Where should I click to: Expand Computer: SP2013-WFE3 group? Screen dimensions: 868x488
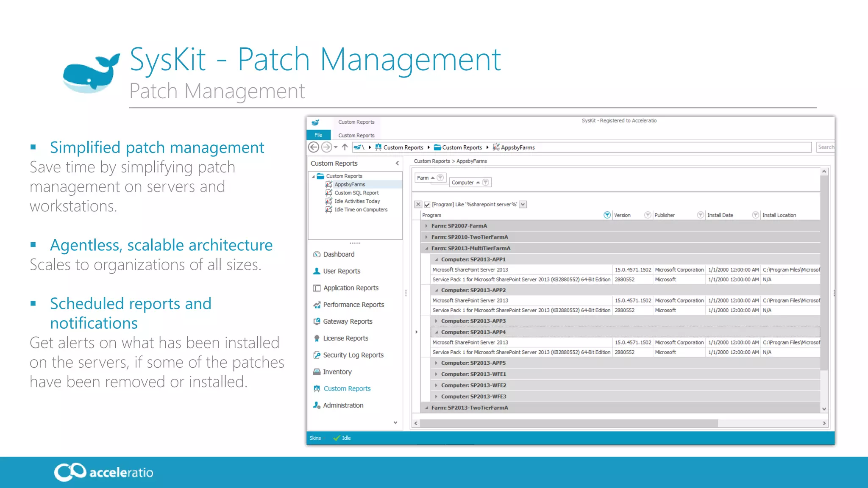click(436, 396)
